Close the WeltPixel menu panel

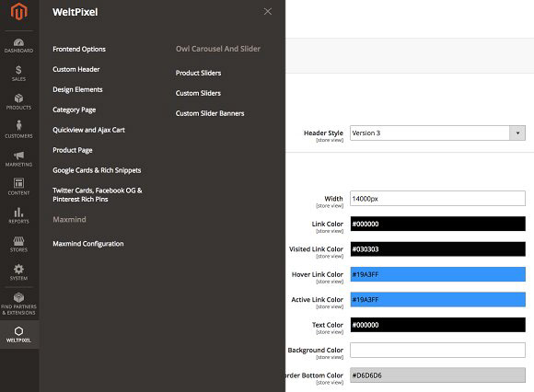[268, 12]
